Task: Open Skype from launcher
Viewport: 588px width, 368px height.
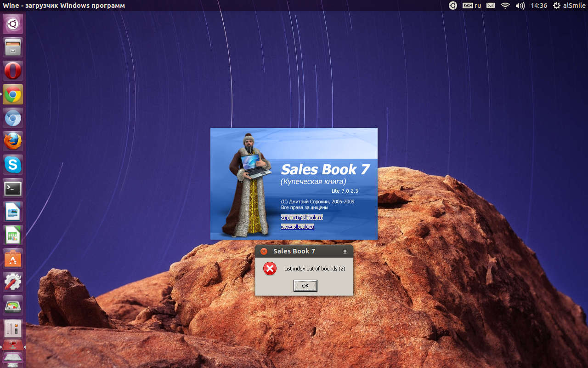Action: [13, 165]
